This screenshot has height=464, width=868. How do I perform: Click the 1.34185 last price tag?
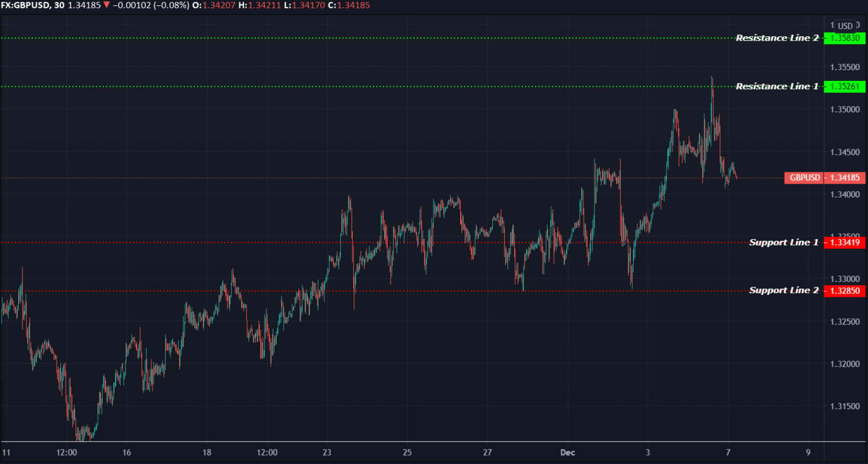tap(845, 178)
